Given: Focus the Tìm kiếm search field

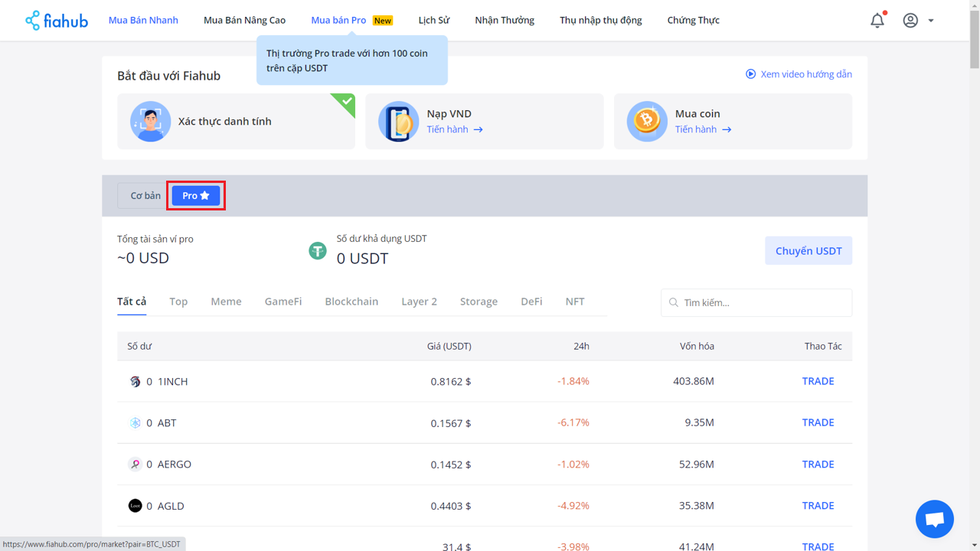Looking at the screenshot, I should [x=756, y=303].
